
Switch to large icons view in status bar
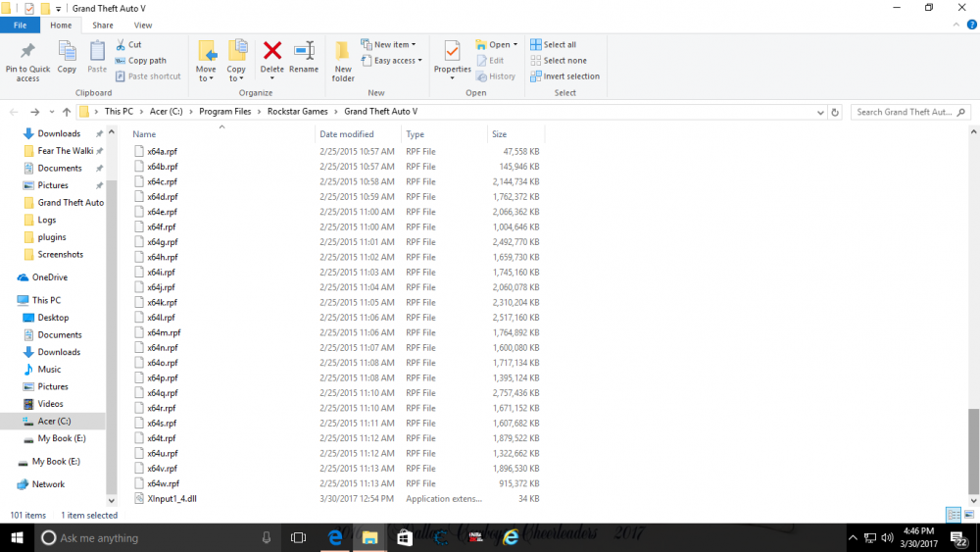(x=969, y=515)
